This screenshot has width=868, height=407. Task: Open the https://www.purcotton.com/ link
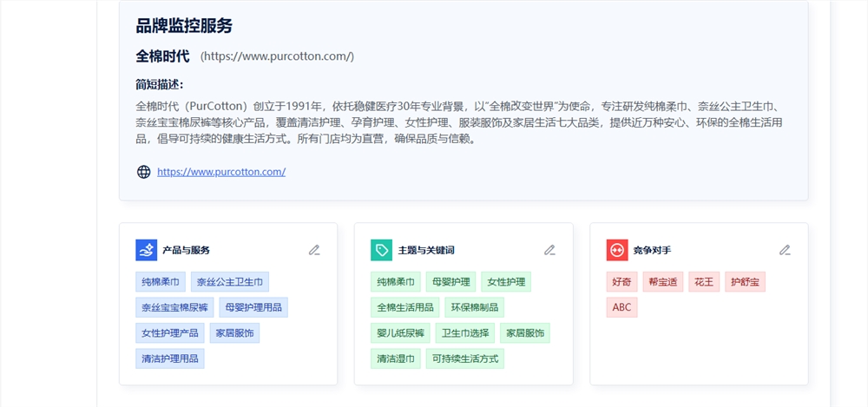[x=221, y=172]
